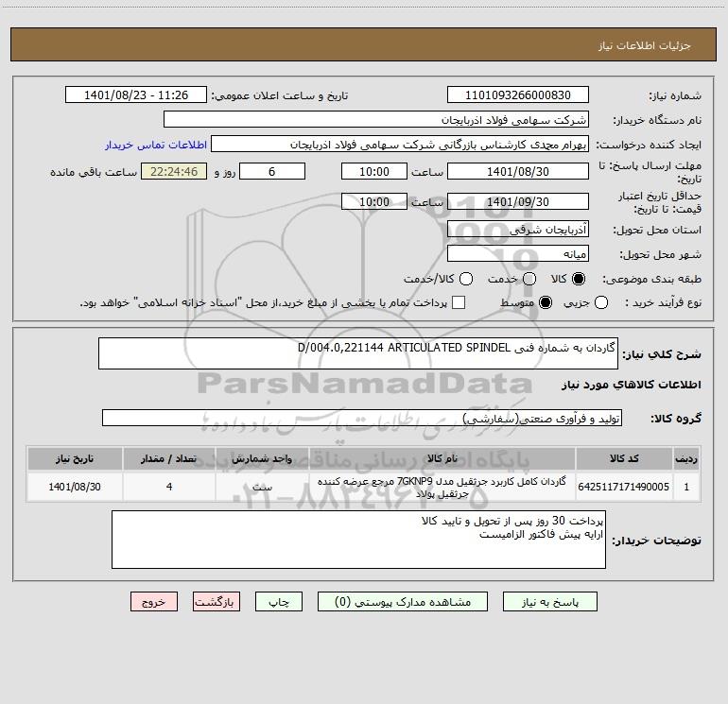Click the نام کالا column header
This screenshot has width=728, height=704.
tap(442, 459)
